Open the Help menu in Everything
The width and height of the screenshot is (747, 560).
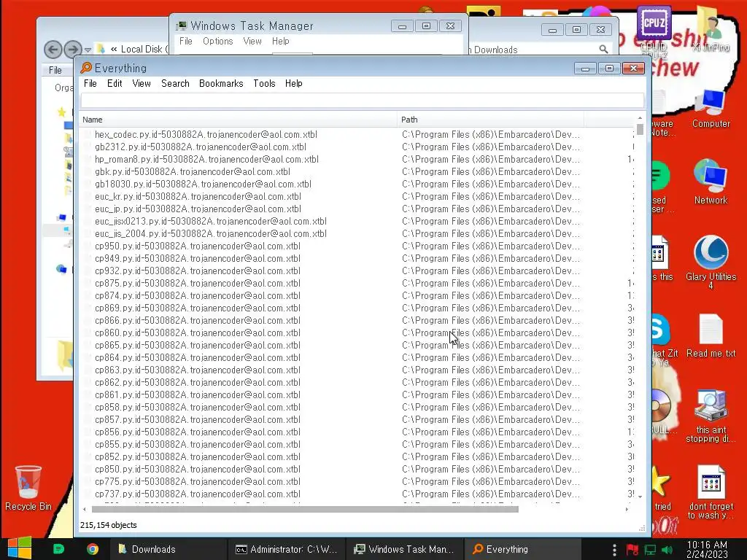point(293,83)
